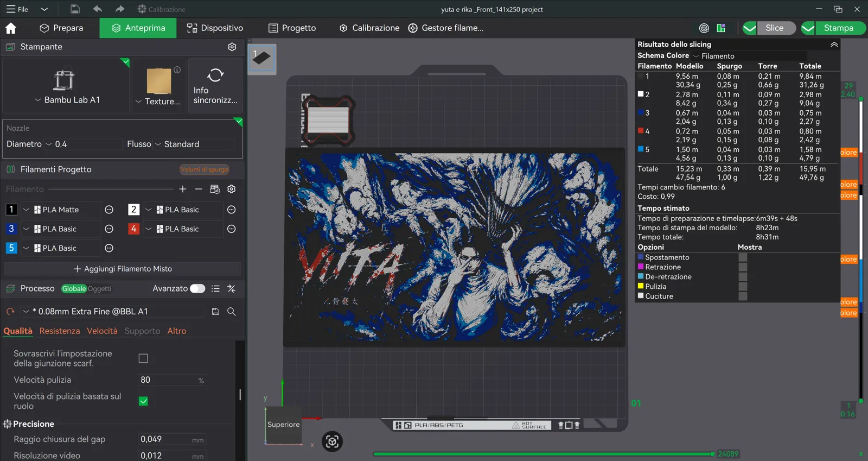Click the Info sincronizz sync button
Viewport: 868px width, 461px height.
pos(215,86)
